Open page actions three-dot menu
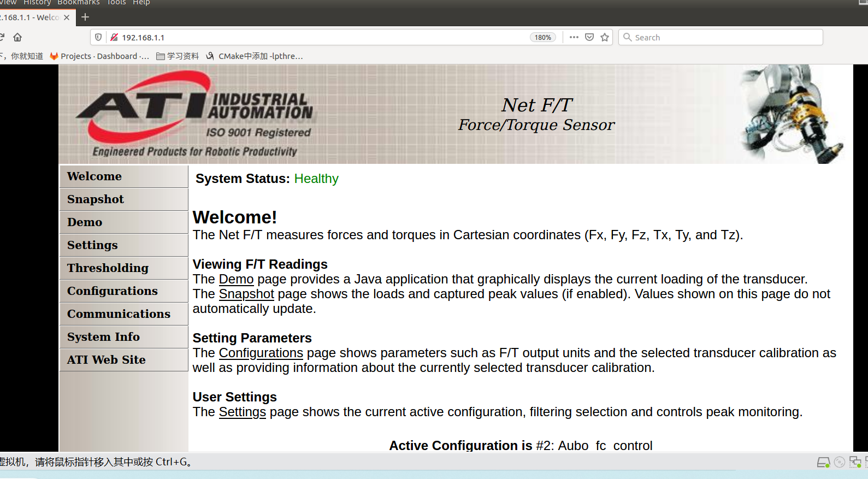The width and height of the screenshot is (868, 479). (574, 37)
